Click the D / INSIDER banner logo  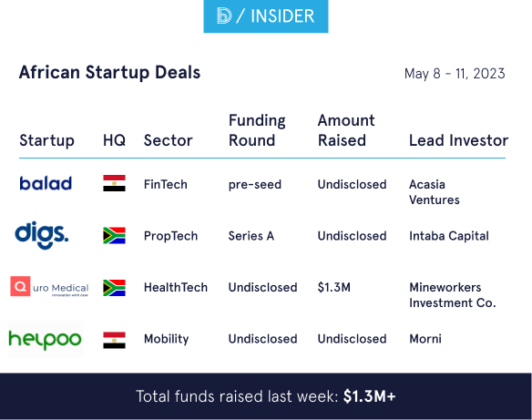pos(266,16)
